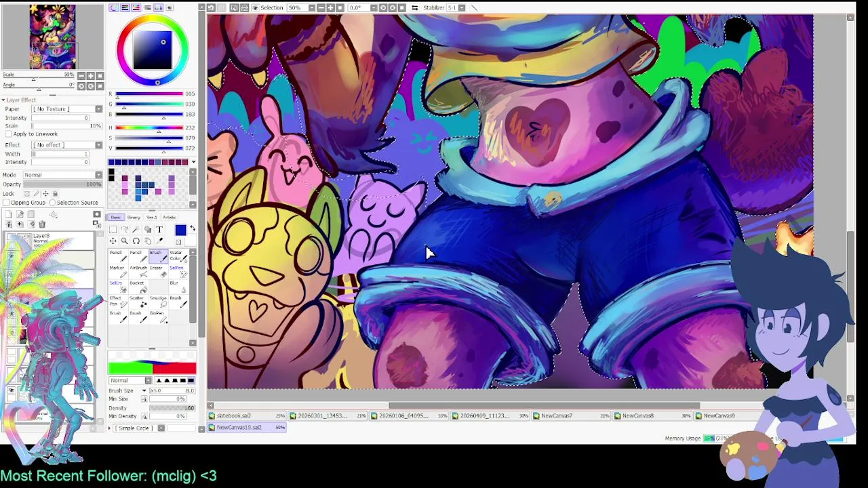
Task: Choose the rectangular selection tool
Action: coord(113,230)
